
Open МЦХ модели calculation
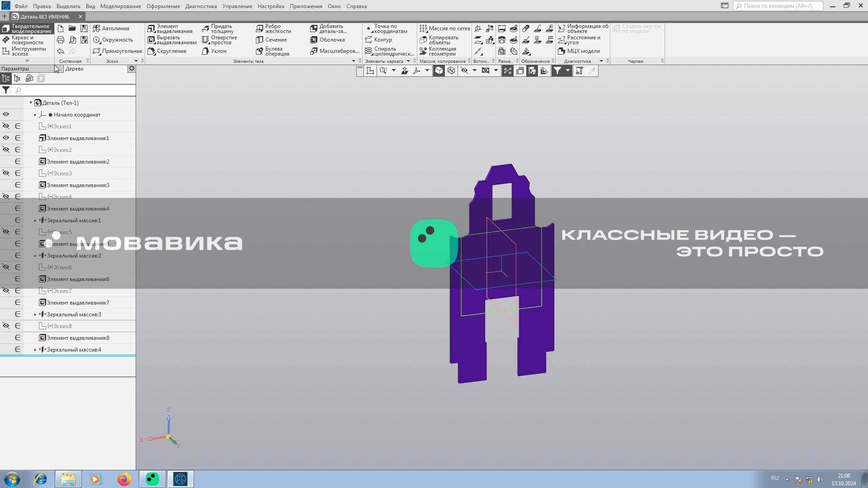[579, 51]
